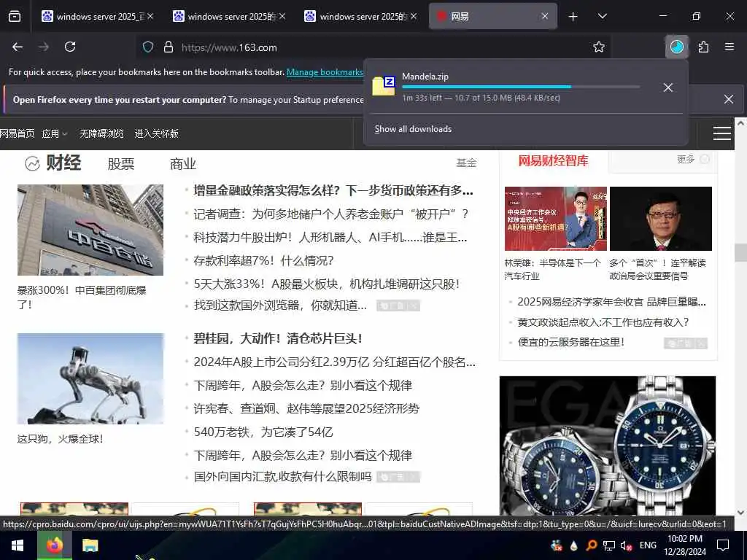
Task: Close the first windows server tab
Action: coord(150,17)
